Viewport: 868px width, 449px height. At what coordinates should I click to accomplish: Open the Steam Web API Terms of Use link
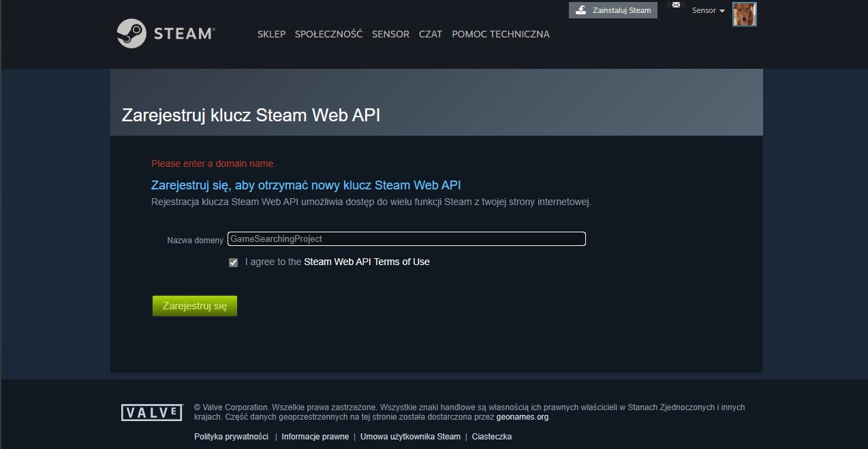pos(367,262)
